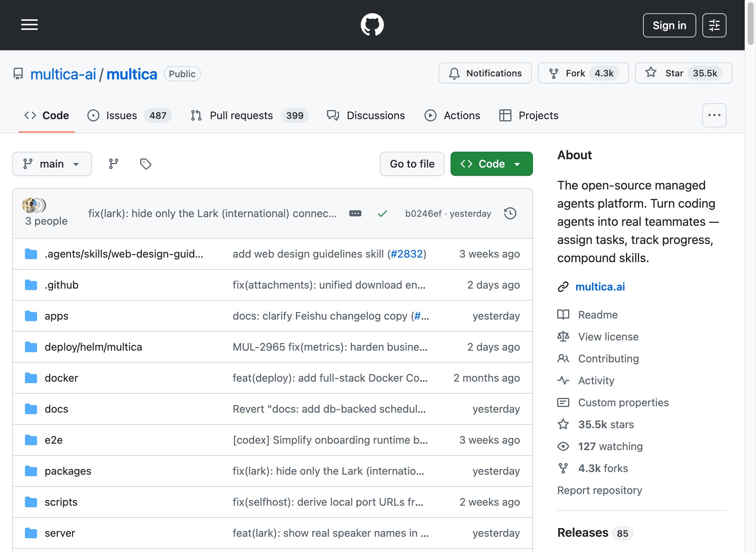Go to GitHub homepage via Octocat logo
The image size is (756, 553).
(x=372, y=25)
